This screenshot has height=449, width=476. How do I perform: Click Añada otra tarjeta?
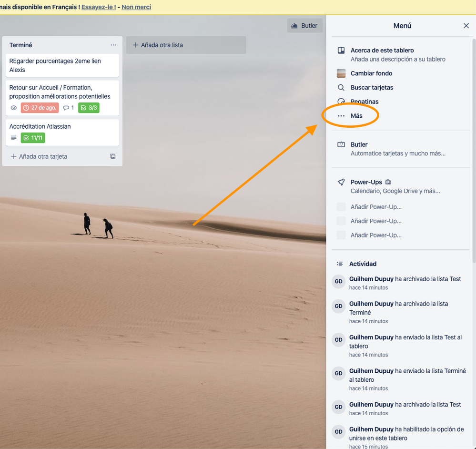coord(39,156)
